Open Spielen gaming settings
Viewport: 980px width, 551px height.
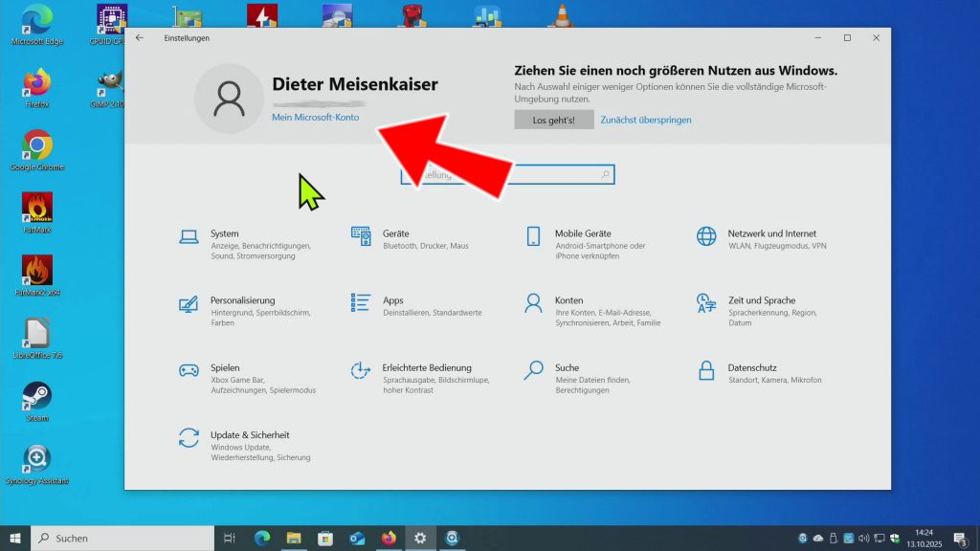225,368
